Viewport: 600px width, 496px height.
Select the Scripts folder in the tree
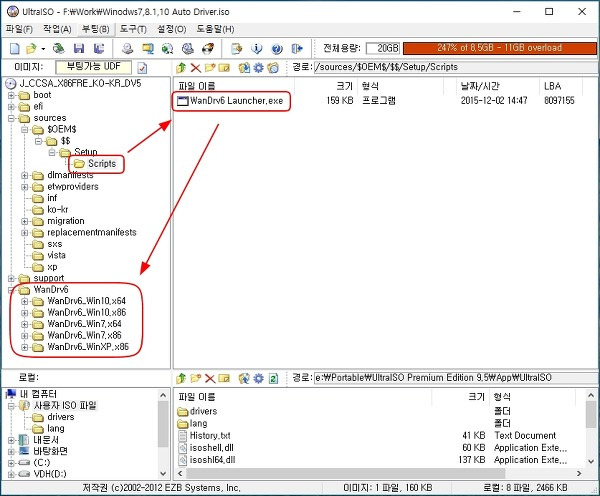tap(95, 164)
